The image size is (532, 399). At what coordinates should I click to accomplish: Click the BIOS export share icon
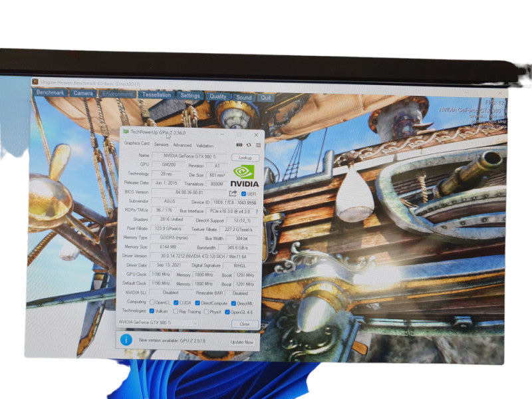pyautogui.click(x=233, y=194)
